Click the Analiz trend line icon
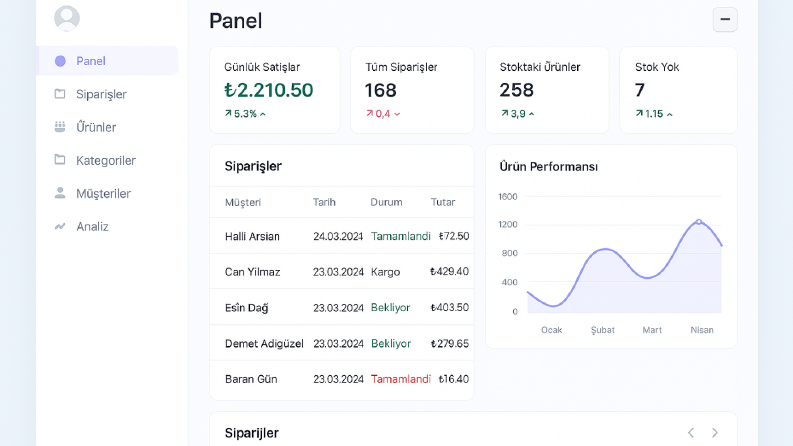Screen dimensions: 793x446 tap(60, 226)
